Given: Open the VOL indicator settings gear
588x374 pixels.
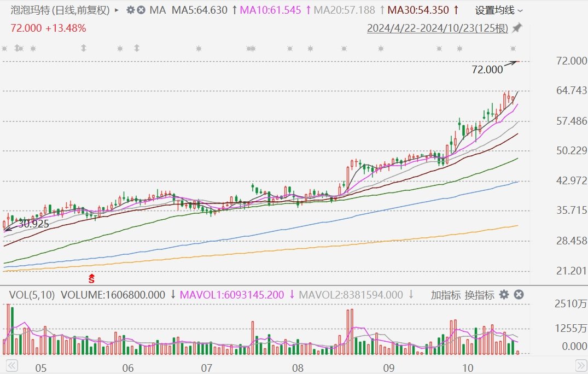Looking at the screenshot, I should click(504, 295).
